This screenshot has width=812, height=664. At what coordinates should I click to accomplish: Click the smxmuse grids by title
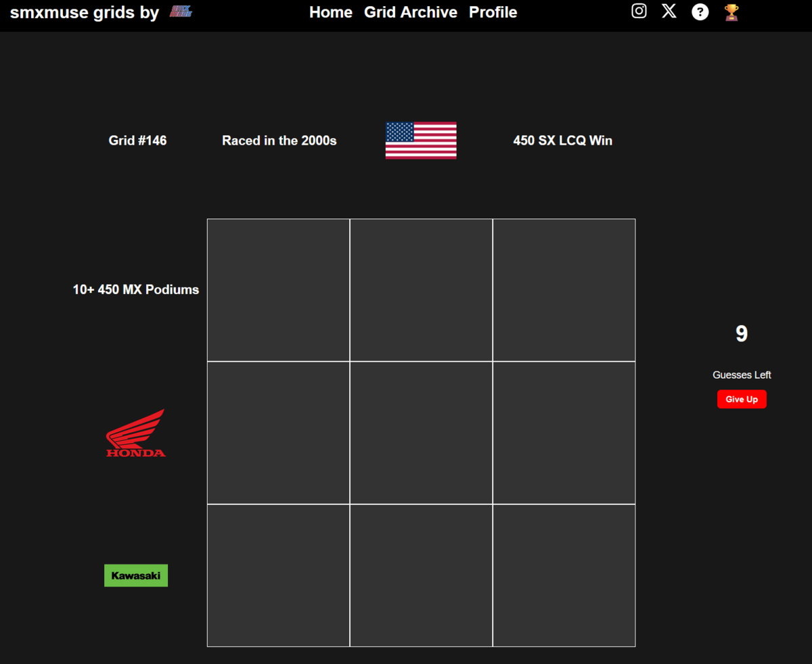click(85, 12)
